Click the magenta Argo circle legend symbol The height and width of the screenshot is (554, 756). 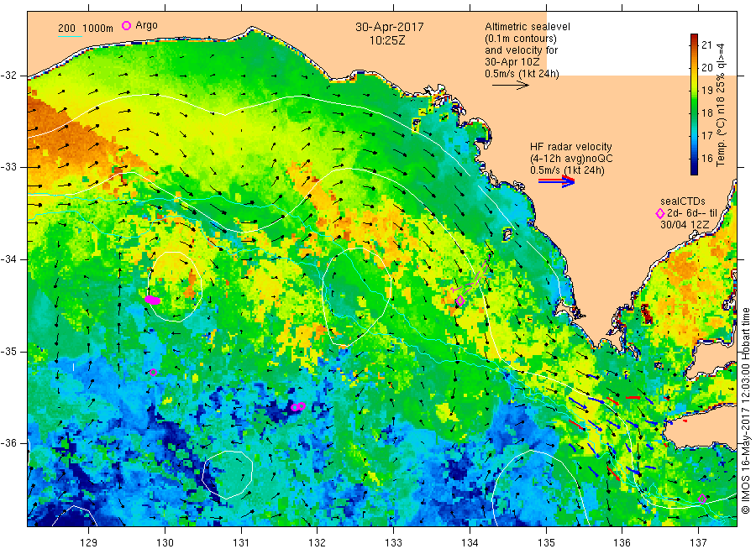click(x=126, y=25)
